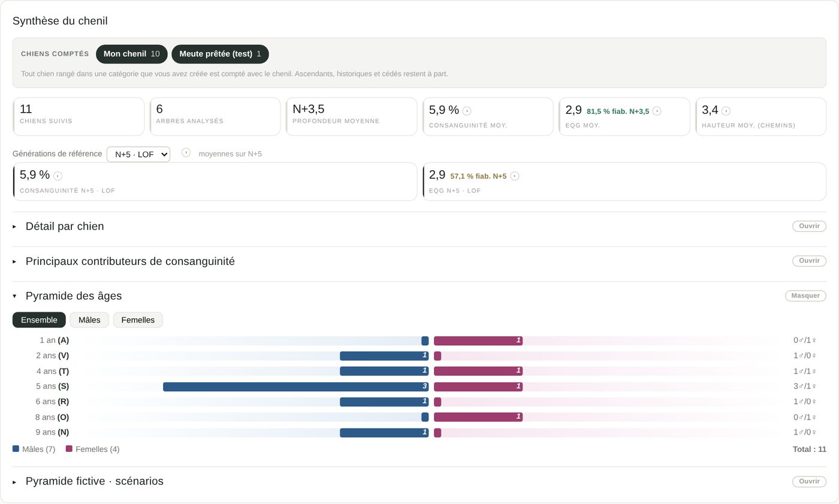Image resolution: width=839 pixels, height=504 pixels.
Task: Click the 6 Arbres analysés card
Action: click(215, 117)
